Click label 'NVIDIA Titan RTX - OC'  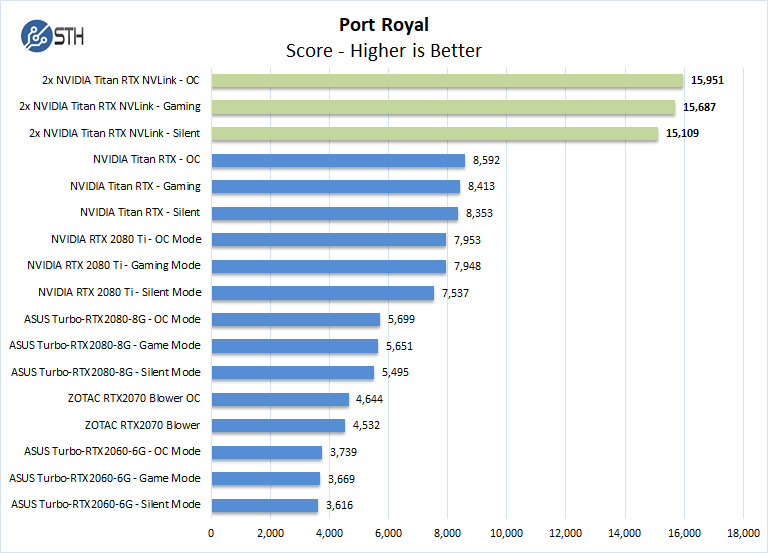pyautogui.click(x=146, y=159)
